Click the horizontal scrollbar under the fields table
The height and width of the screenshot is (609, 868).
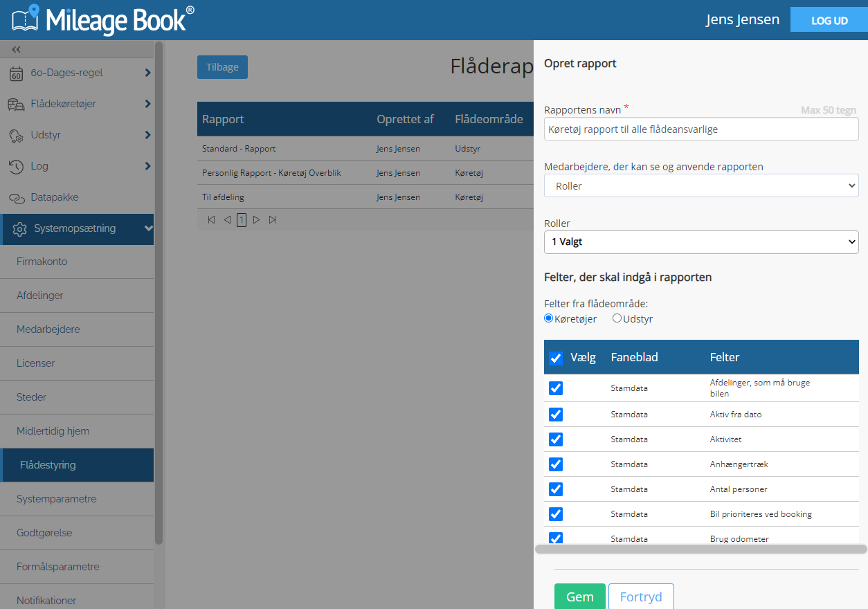(701, 549)
